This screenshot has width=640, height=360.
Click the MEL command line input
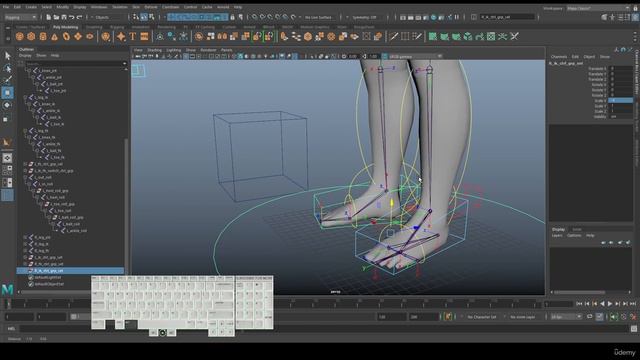(x=324, y=329)
